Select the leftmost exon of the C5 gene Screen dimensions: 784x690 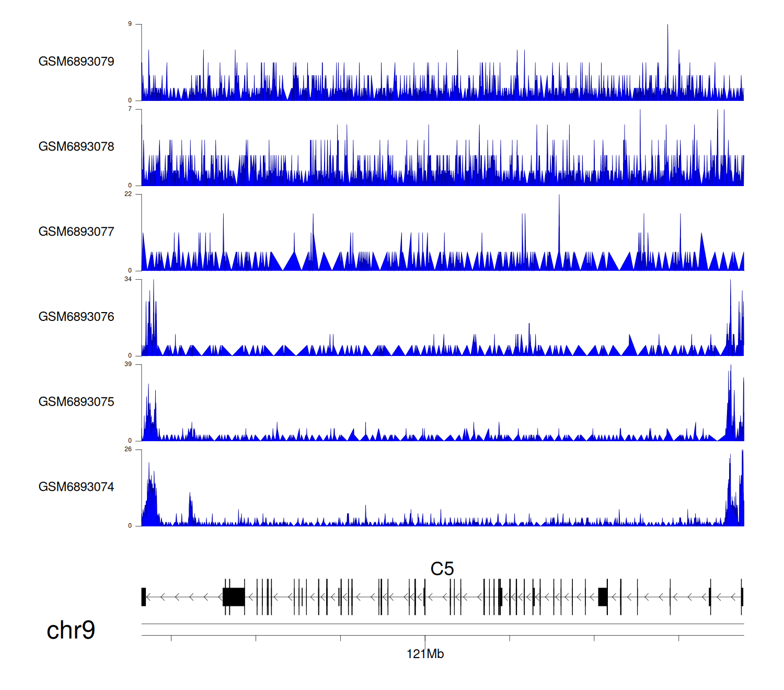pos(144,597)
